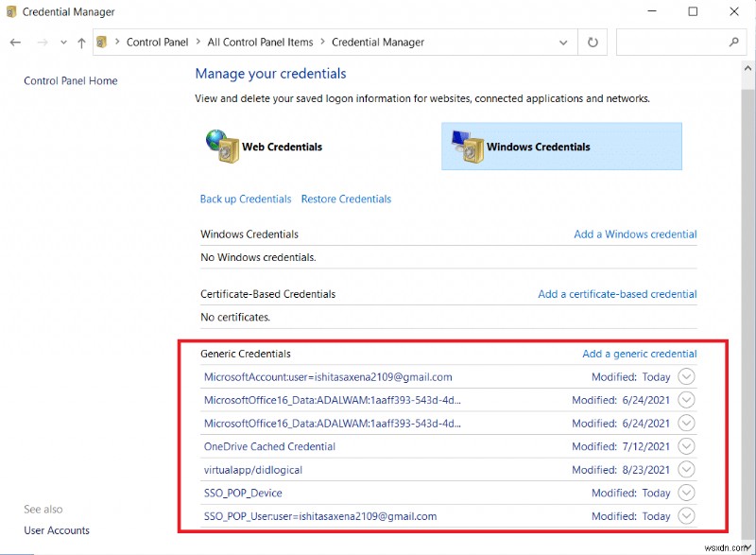Select the Web Credentials icon
The image size is (756, 555).
point(217,147)
